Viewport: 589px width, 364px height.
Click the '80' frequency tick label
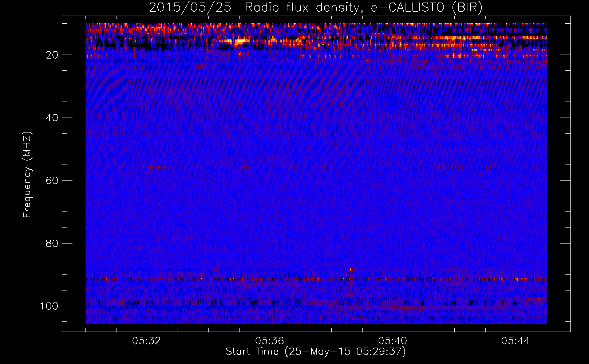pyautogui.click(x=52, y=243)
